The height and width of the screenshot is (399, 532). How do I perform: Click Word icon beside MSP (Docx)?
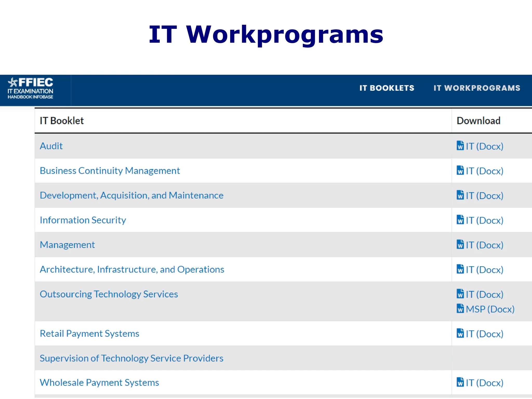[x=460, y=308]
